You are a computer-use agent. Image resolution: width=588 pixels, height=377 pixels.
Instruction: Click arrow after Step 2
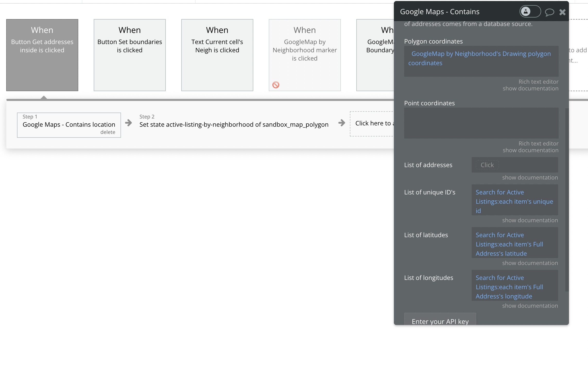click(342, 123)
